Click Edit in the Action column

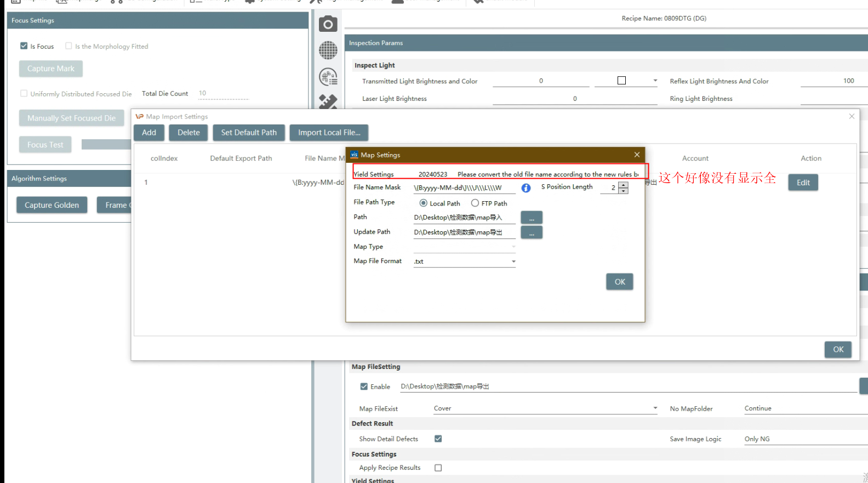[803, 183]
